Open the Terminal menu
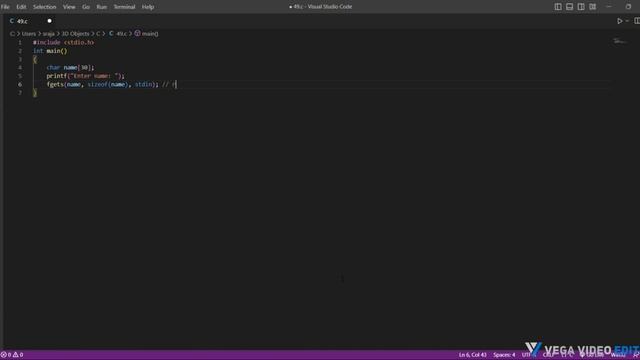640x360 pixels. point(124,7)
